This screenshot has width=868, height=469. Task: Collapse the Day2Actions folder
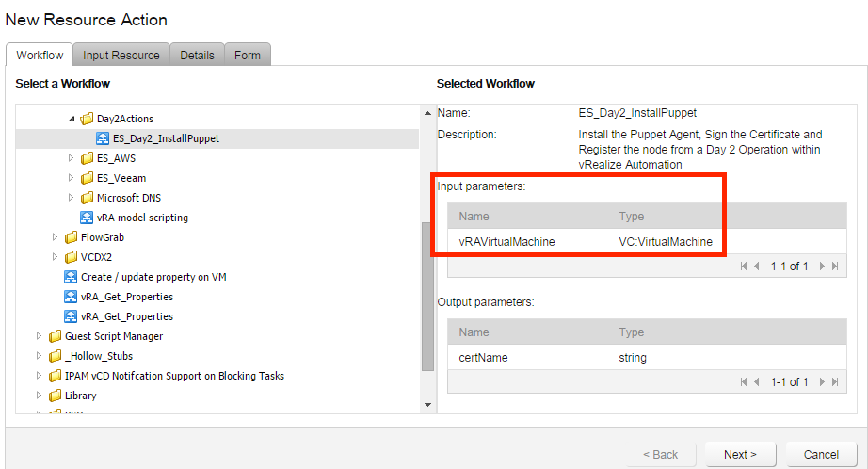click(x=72, y=120)
